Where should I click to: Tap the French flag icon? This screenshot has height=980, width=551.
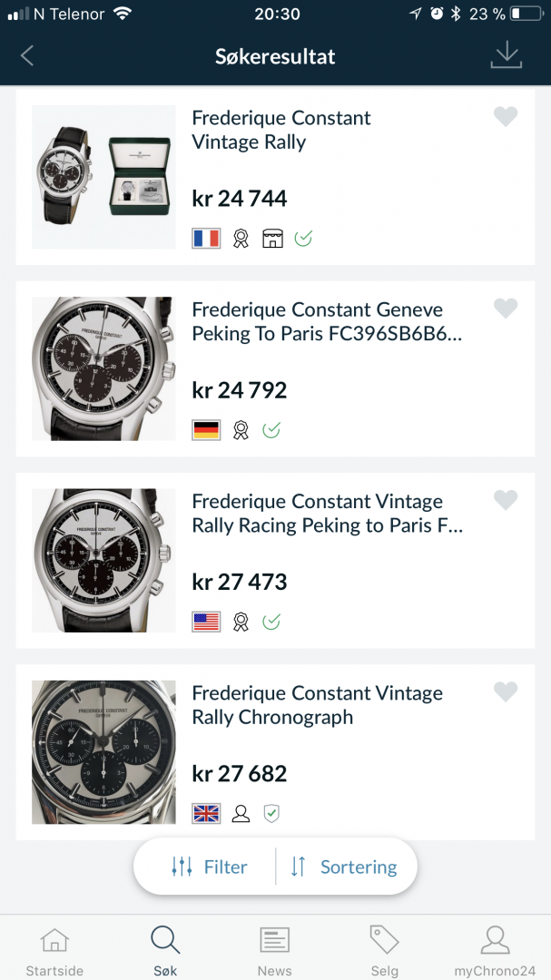click(x=206, y=238)
